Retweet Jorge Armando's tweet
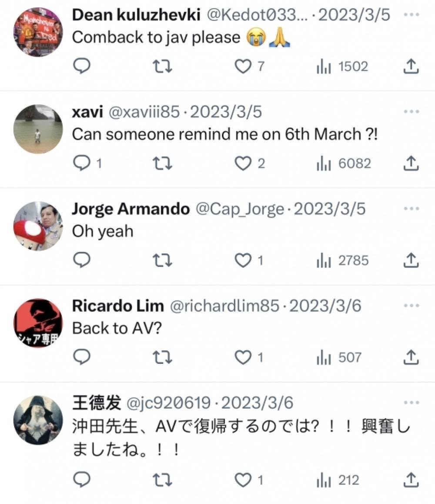The image size is (435, 504). pos(162,260)
